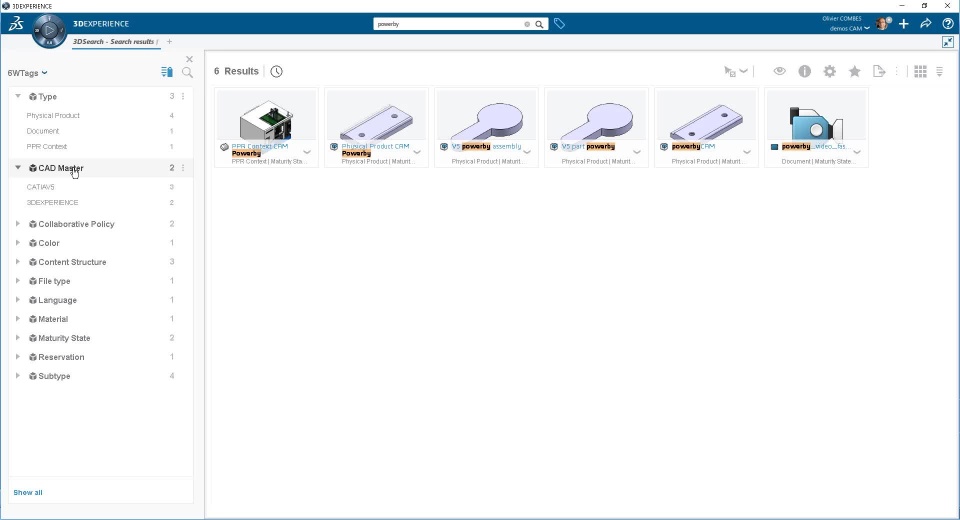Open the help question mark
This screenshot has width=960, height=520.
(948, 24)
